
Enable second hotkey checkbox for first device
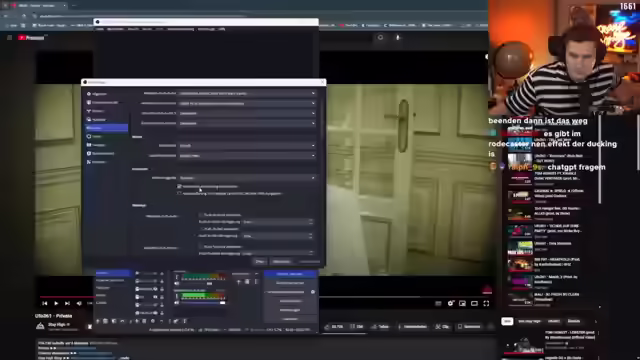pos(201,229)
